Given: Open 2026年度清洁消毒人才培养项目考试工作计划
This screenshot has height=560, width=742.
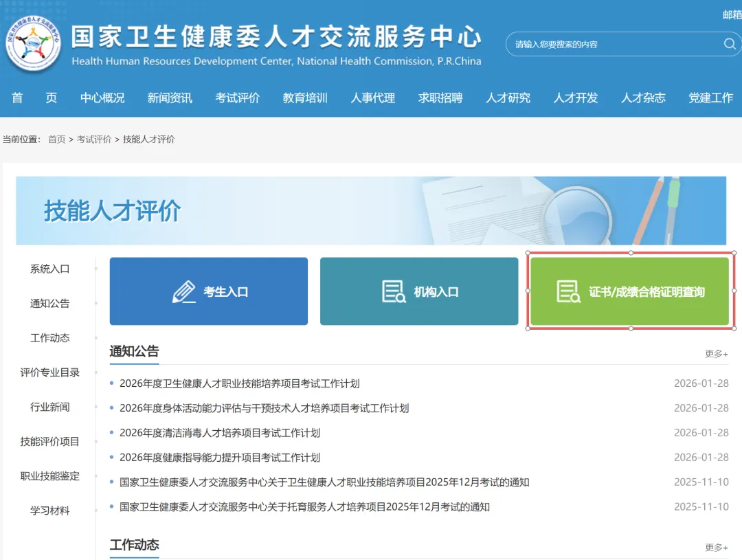Looking at the screenshot, I should click(220, 433).
